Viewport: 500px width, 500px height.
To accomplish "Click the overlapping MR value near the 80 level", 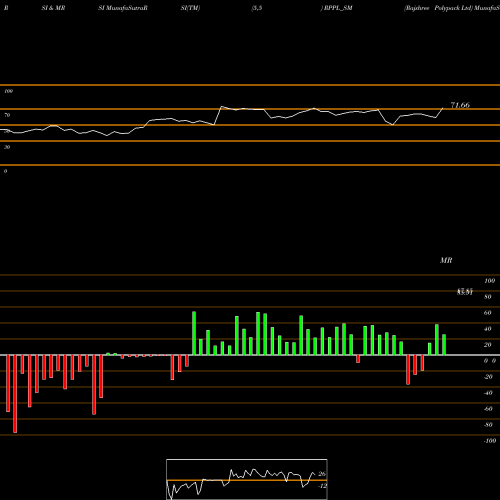I will pyautogui.click(x=465, y=292).
